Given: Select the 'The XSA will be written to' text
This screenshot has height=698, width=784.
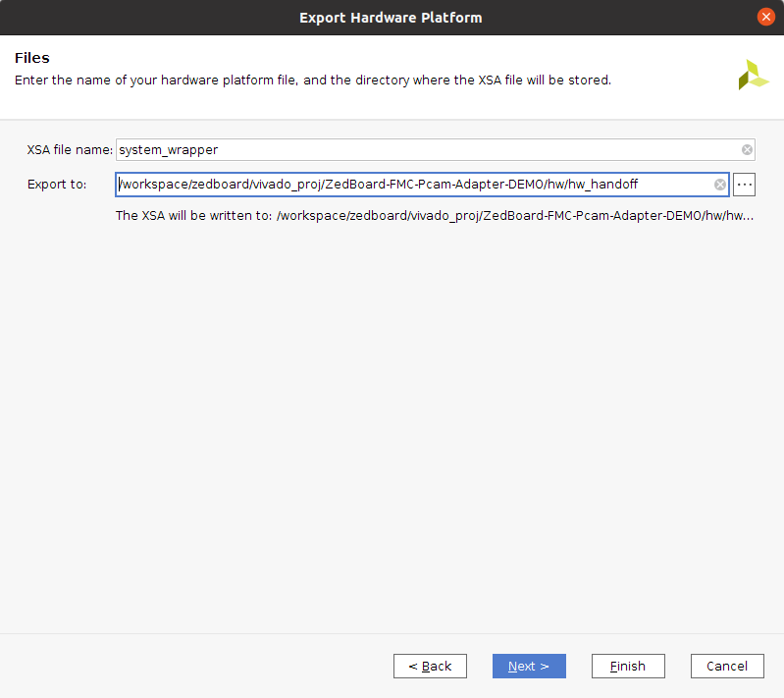Looking at the screenshot, I should [435, 216].
